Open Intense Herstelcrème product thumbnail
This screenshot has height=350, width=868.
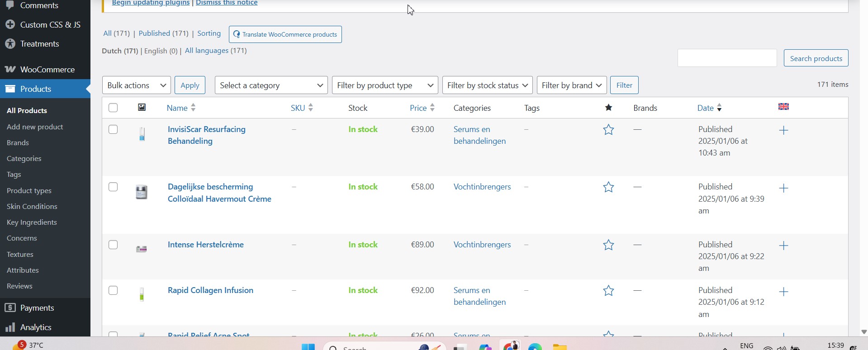coord(142,249)
